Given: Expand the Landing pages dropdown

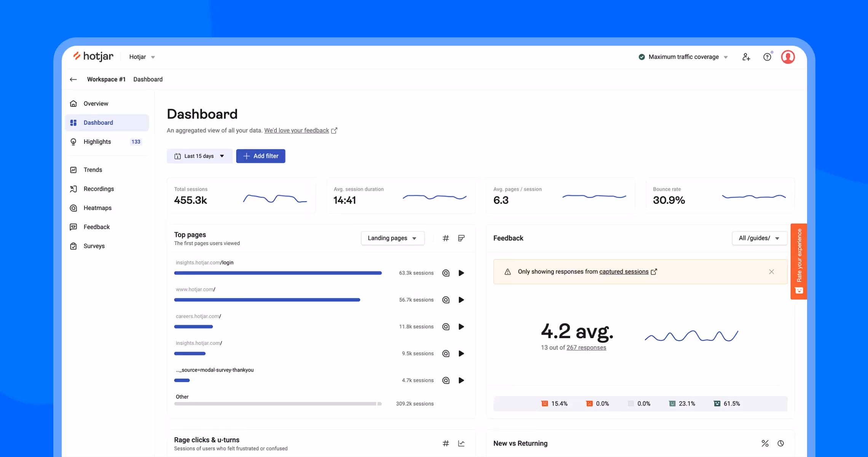Looking at the screenshot, I should (x=393, y=238).
